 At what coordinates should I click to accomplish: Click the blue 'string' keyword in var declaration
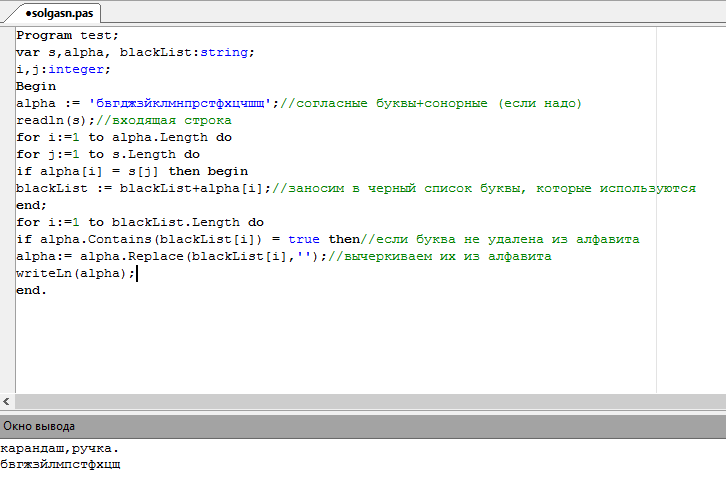[224, 52]
